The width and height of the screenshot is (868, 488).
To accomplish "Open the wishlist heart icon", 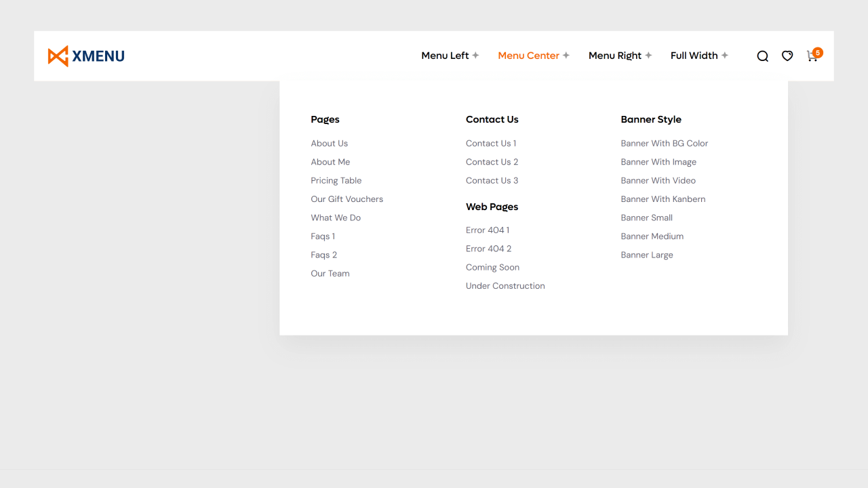I will (787, 56).
